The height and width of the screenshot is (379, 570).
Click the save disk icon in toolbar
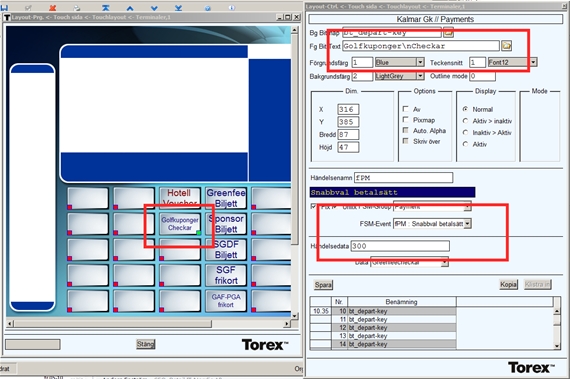coord(4,7)
